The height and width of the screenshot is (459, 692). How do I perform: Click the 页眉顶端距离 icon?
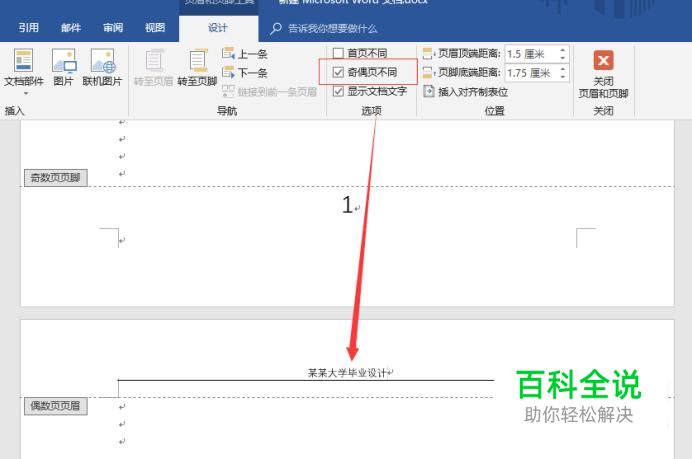coord(428,53)
